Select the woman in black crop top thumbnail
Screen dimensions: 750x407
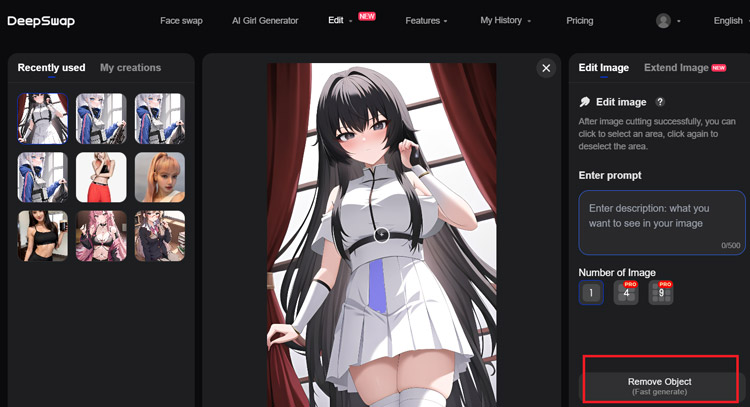(x=43, y=236)
